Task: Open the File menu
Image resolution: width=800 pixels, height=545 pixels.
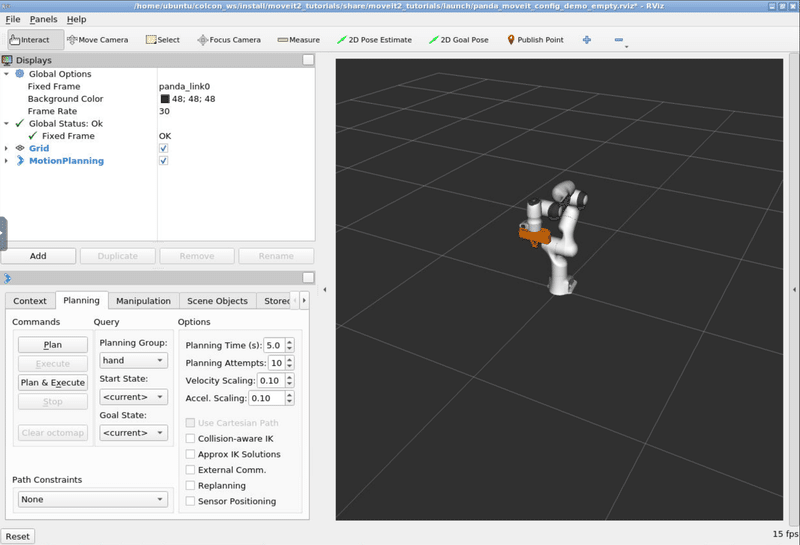Action: [13, 19]
